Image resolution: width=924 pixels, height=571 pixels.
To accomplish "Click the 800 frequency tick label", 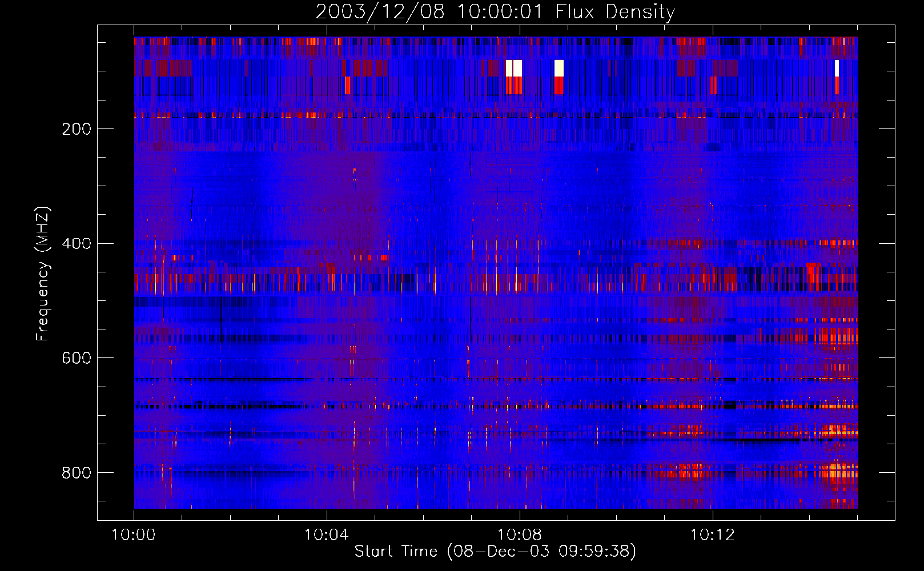I will point(77,473).
